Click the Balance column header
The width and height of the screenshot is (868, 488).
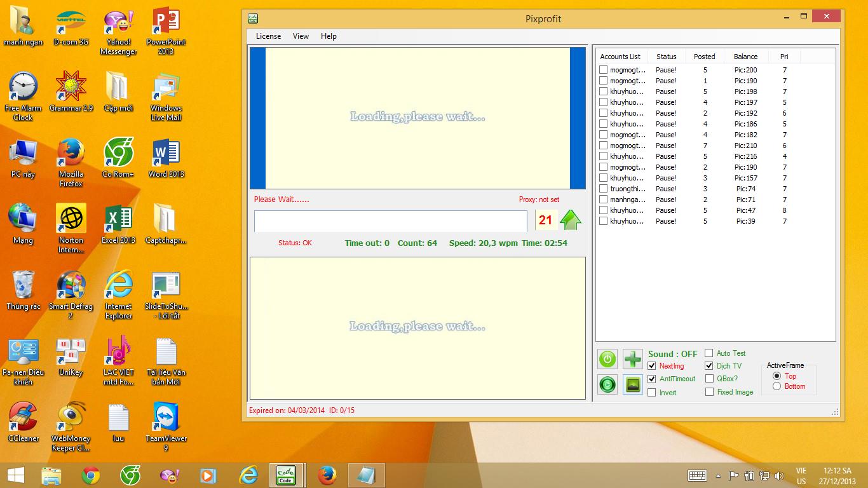[x=745, y=57]
